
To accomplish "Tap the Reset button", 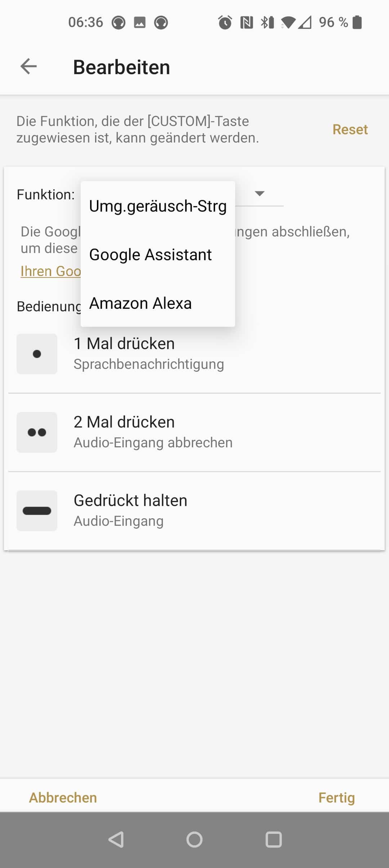I will click(x=350, y=130).
